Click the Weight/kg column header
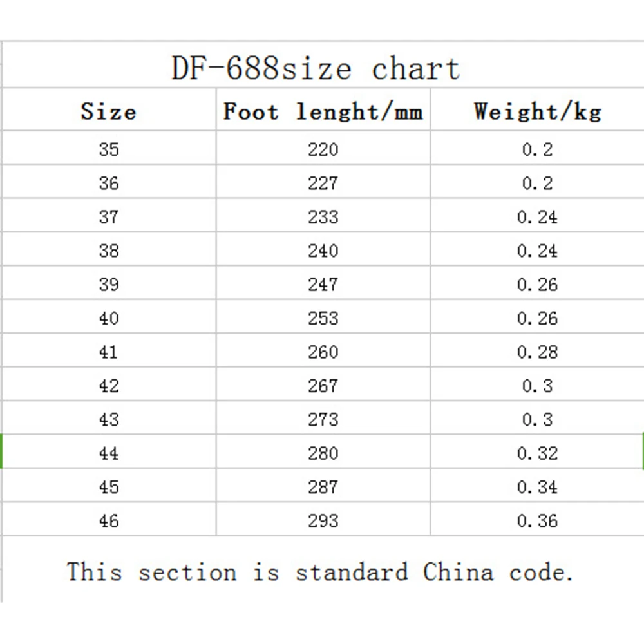Screen dimensions: 644x644 point(537,112)
